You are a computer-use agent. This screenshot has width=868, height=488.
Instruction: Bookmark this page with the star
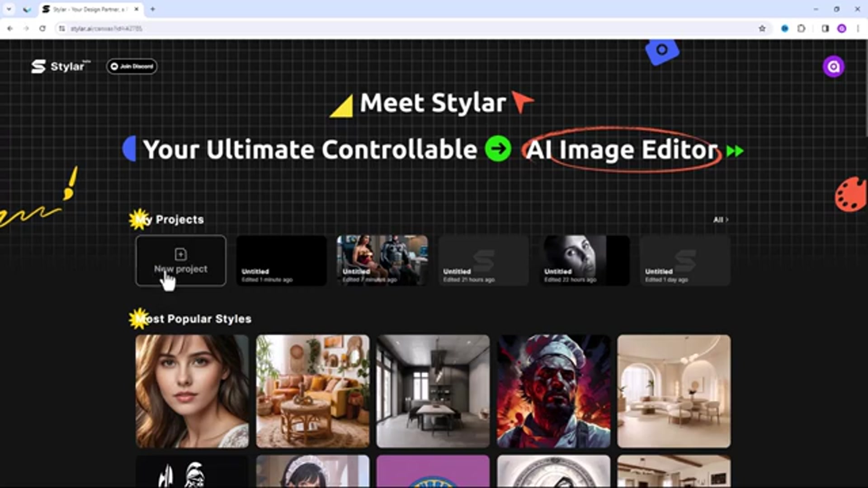[x=762, y=28]
